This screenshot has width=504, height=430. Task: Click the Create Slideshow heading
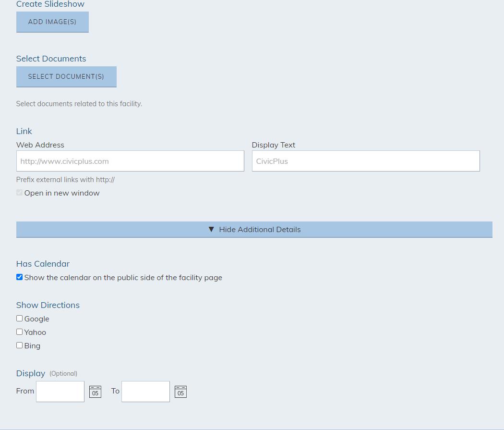50,4
